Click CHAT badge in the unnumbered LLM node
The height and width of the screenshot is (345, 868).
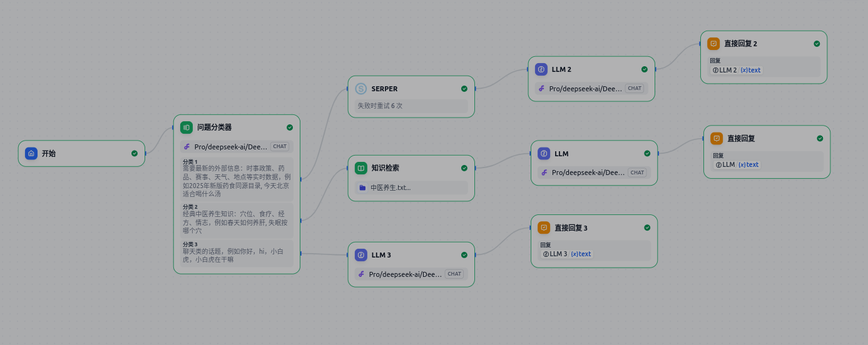pos(637,172)
